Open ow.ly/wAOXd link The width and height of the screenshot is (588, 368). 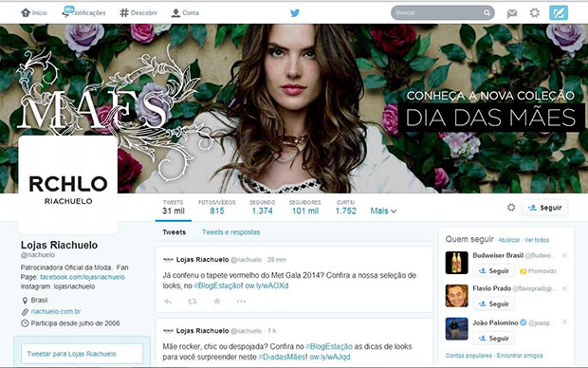coord(266,285)
